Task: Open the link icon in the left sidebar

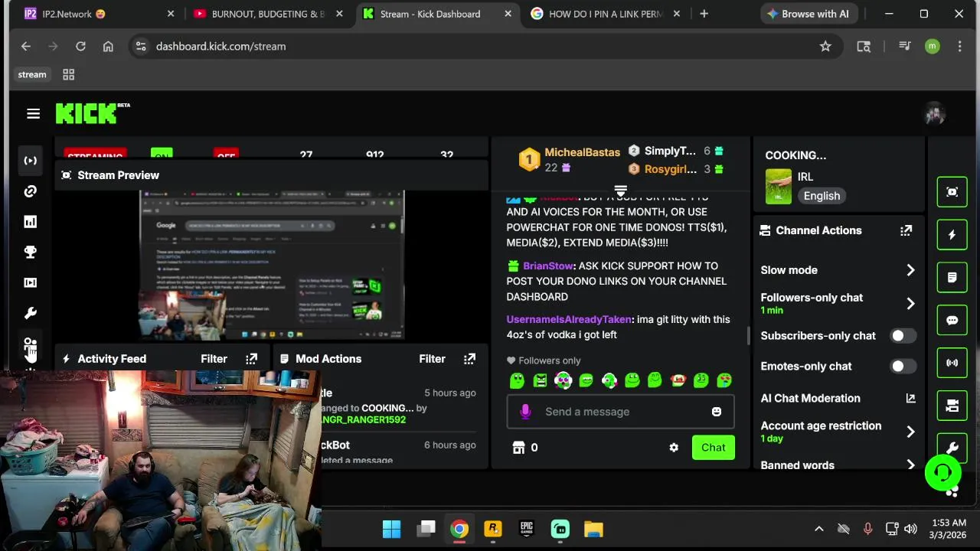Action: (x=30, y=191)
